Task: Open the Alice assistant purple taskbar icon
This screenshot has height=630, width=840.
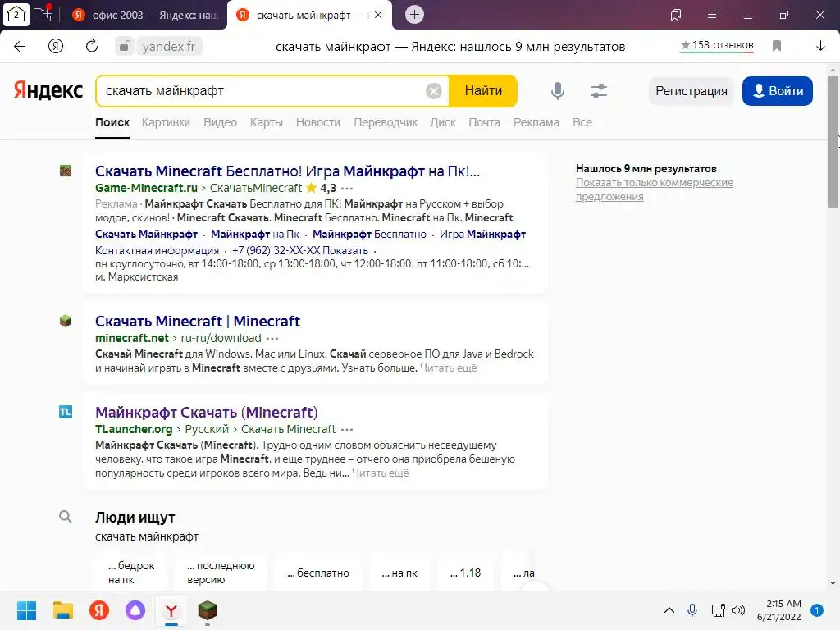Action: pyautogui.click(x=135, y=610)
